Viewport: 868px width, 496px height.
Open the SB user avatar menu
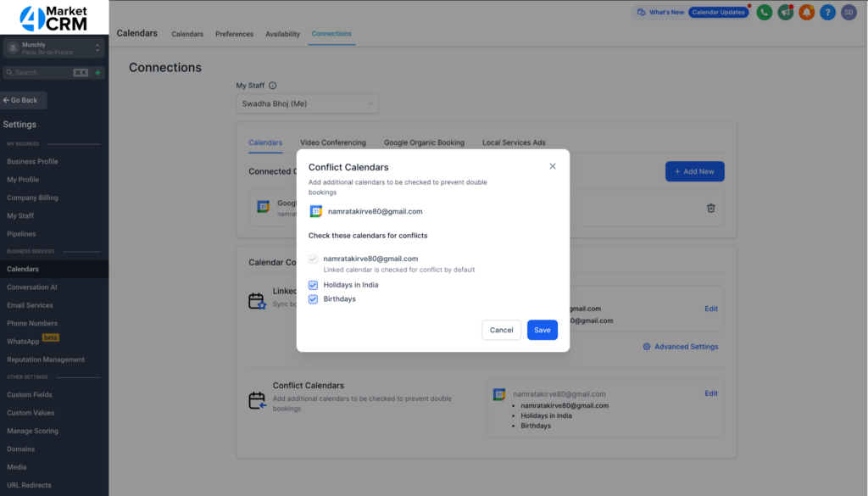[849, 12]
